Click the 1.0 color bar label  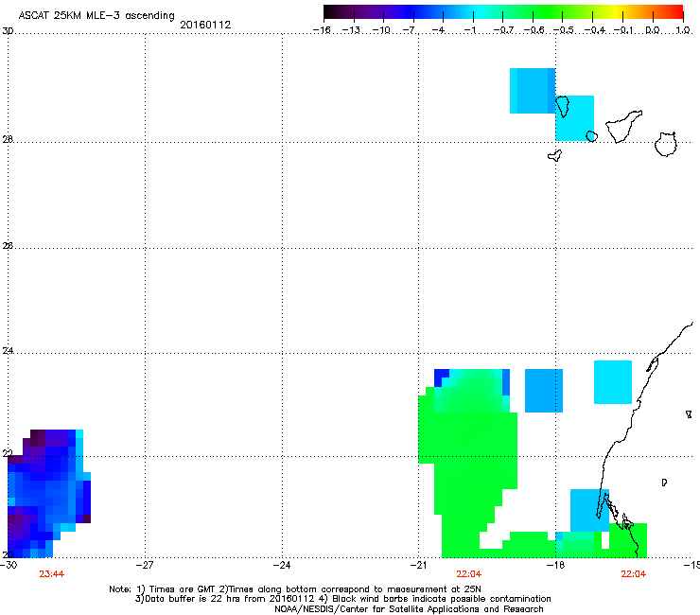coord(683,30)
